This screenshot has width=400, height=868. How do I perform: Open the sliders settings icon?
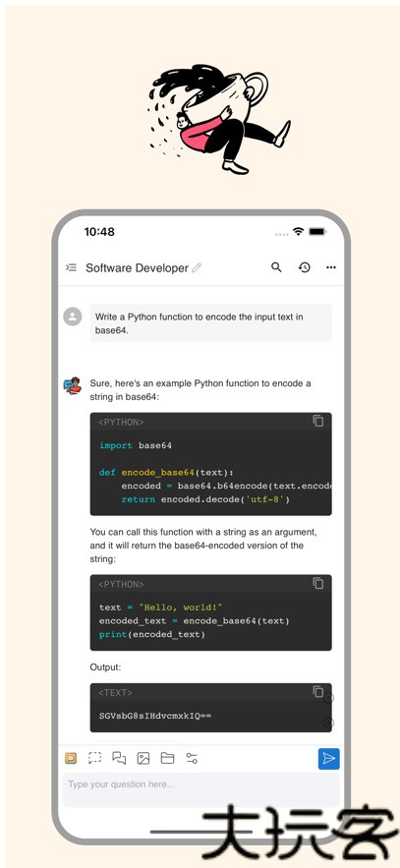pyautogui.click(x=192, y=758)
